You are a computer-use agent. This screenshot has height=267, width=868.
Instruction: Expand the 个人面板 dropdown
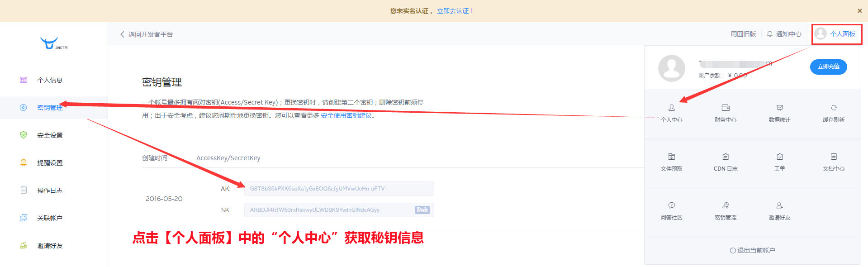click(836, 34)
